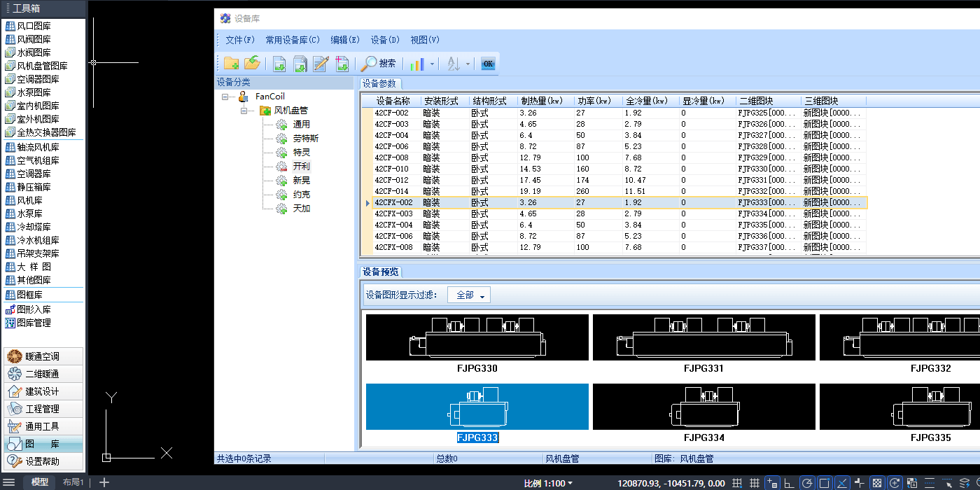This screenshot has width=980, height=490.
Task: Select 新晃 in the device category tree
Action: [x=302, y=181]
